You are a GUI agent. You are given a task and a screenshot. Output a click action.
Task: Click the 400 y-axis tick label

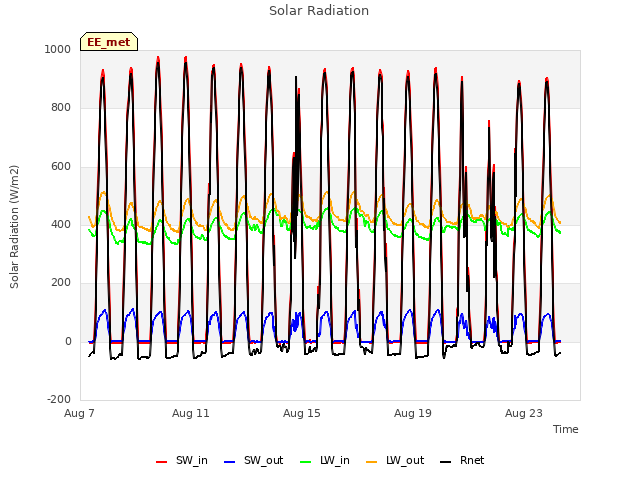(x=61, y=224)
